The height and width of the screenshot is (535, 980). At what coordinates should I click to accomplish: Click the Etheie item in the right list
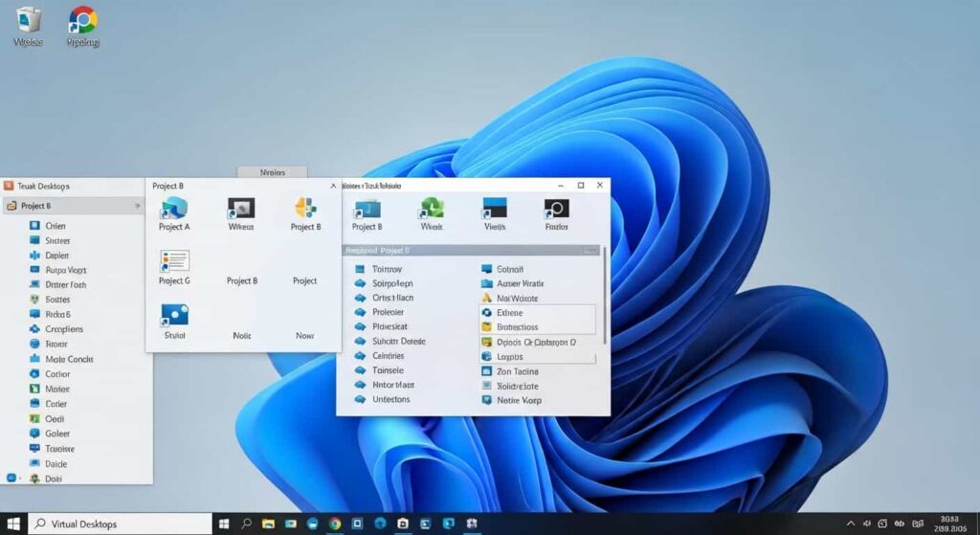pos(510,313)
